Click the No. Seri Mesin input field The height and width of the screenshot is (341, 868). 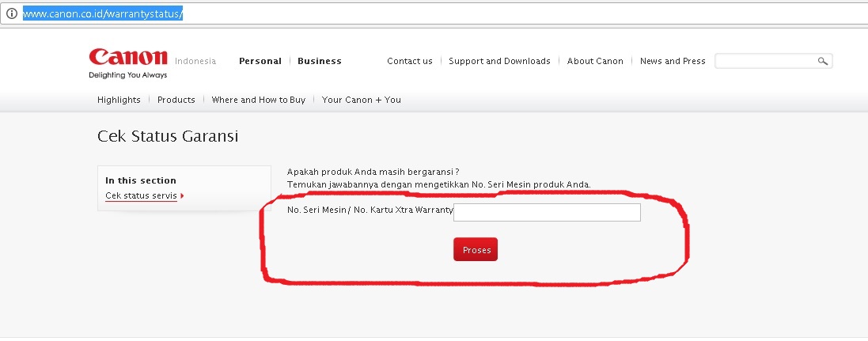point(547,212)
